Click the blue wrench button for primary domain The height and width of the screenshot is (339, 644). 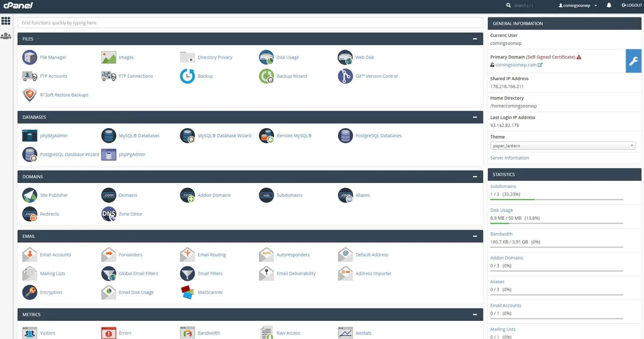(x=634, y=61)
